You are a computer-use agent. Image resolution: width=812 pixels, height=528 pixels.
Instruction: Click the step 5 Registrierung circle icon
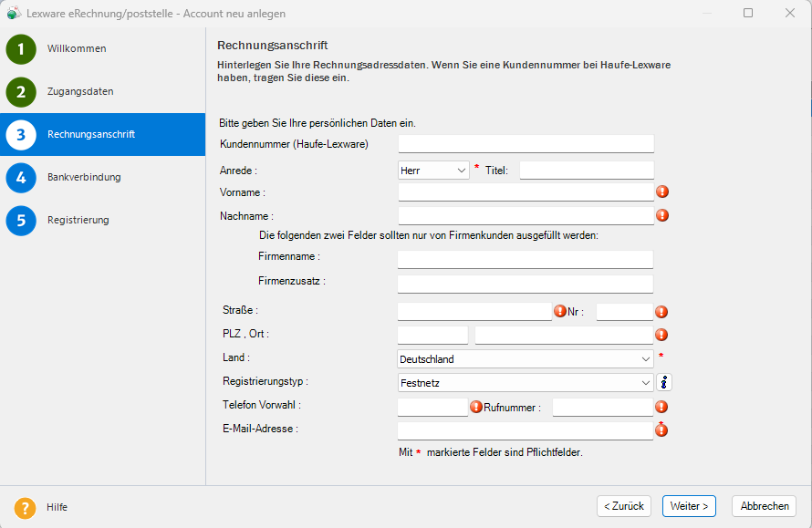point(21,221)
